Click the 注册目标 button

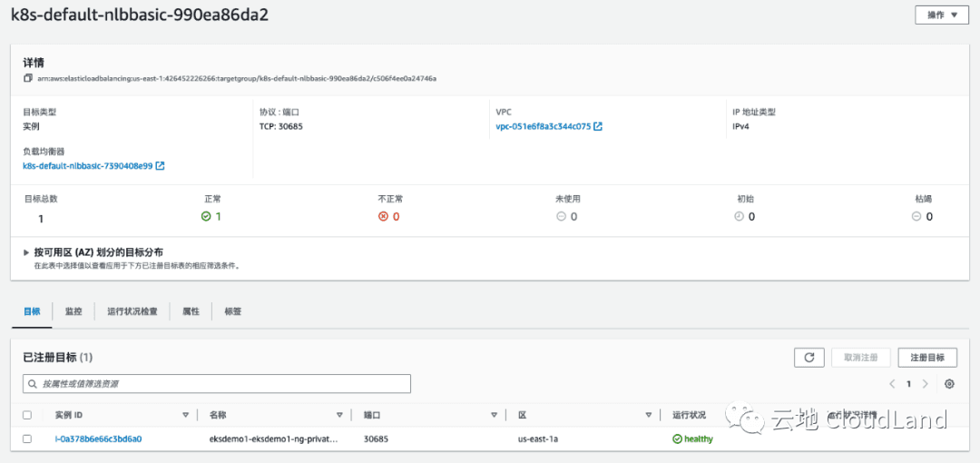[x=926, y=358]
